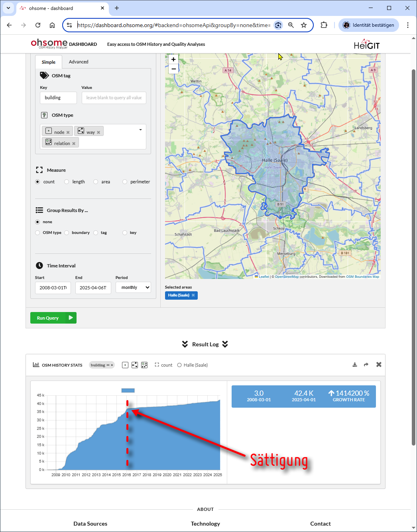Screen dimensions: 417x532
Task: Reload the page with the refresh icon
Action: [x=38, y=25]
